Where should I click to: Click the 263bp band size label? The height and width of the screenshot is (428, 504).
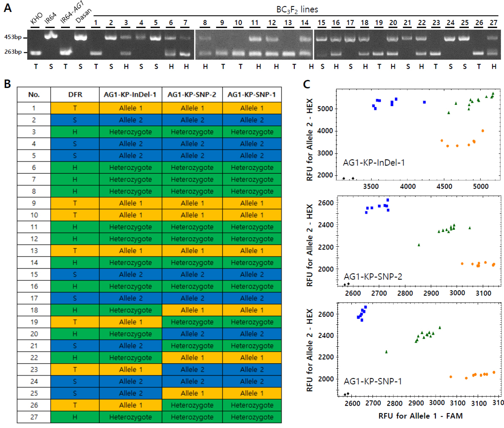pyautogui.click(x=13, y=52)
